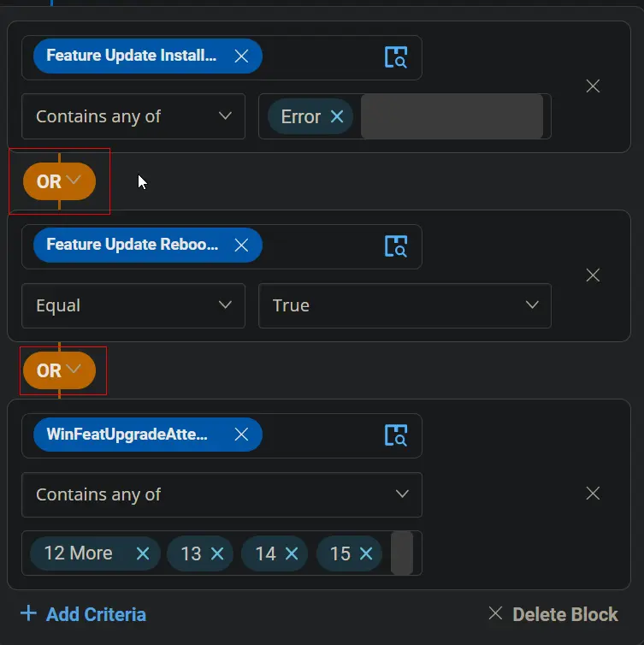Remove the Error value tag
Viewport: 644px width, 645px height.
tap(337, 116)
